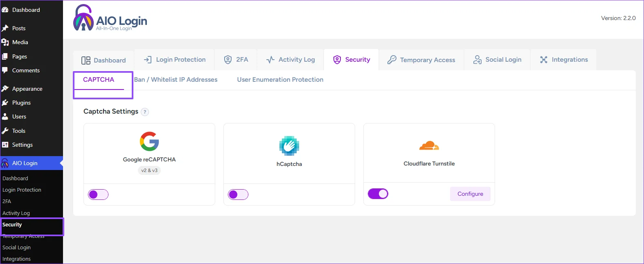
Task: Click the v2 & v3 badge
Action: click(149, 170)
